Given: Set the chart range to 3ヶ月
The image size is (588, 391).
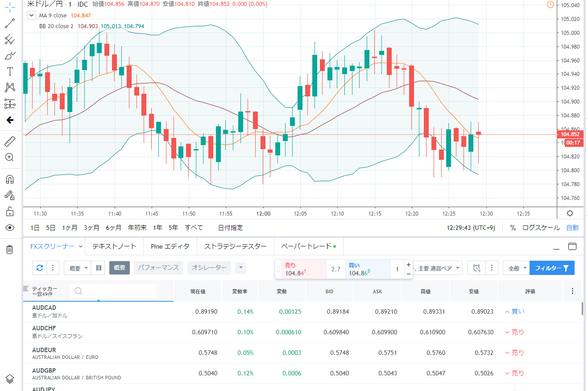Looking at the screenshot, I should pyautogui.click(x=91, y=228).
